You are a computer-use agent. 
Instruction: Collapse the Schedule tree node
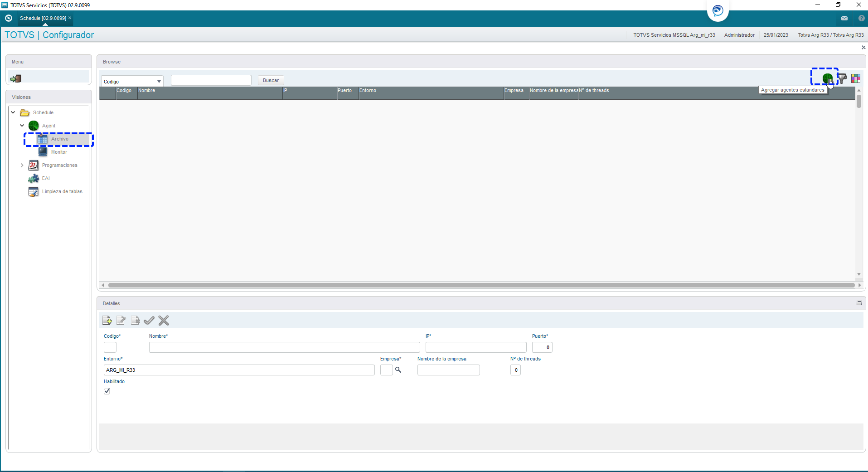tap(13, 112)
